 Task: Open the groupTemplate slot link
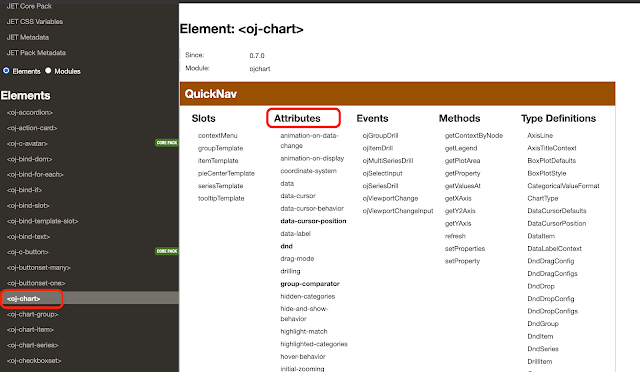point(220,148)
